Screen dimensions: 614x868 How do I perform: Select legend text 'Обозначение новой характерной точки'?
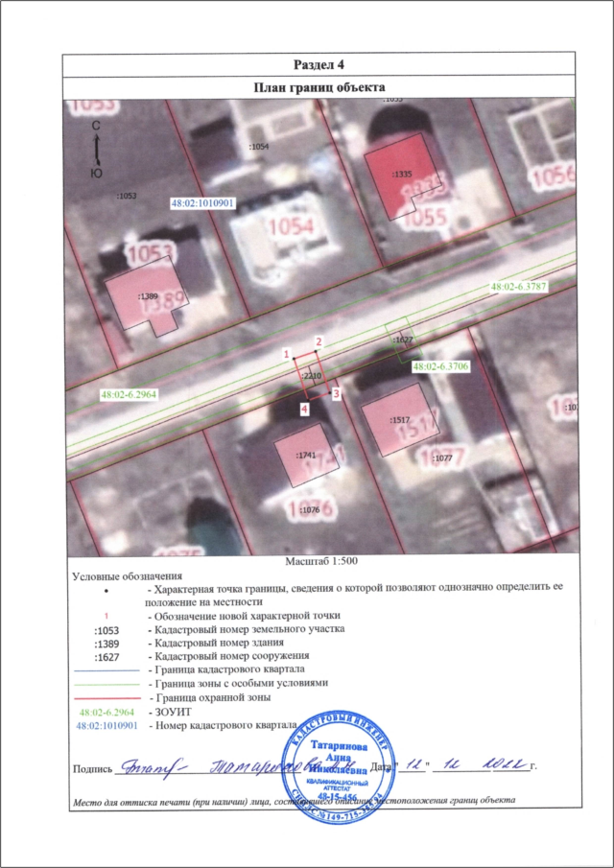246,615
